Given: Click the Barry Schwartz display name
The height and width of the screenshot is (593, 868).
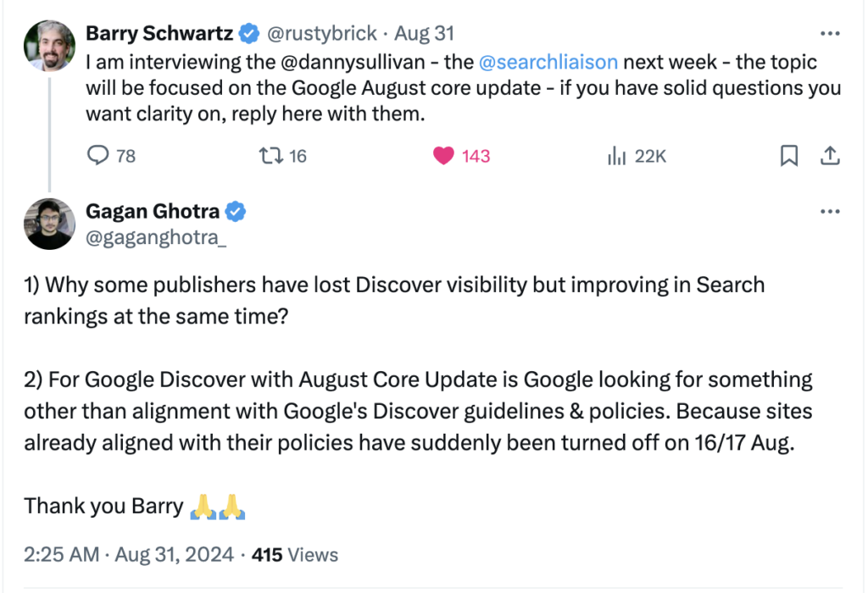Looking at the screenshot, I should coord(160,35).
